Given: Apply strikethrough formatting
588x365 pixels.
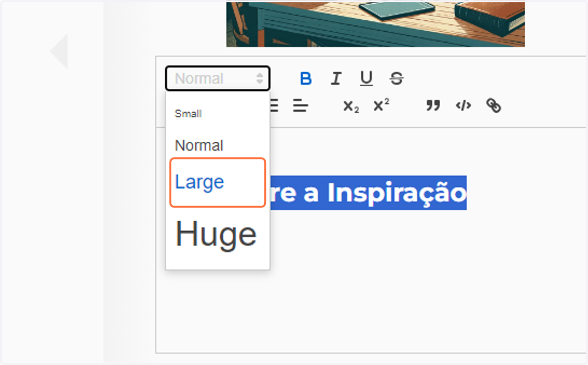Looking at the screenshot, I should pos(396,78).
